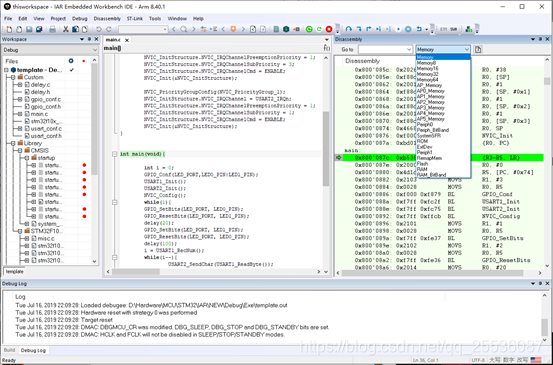The width and height of the screenshot is (553, 365).
Task: Open the Disassembly menu
Action: click(107, 19)
